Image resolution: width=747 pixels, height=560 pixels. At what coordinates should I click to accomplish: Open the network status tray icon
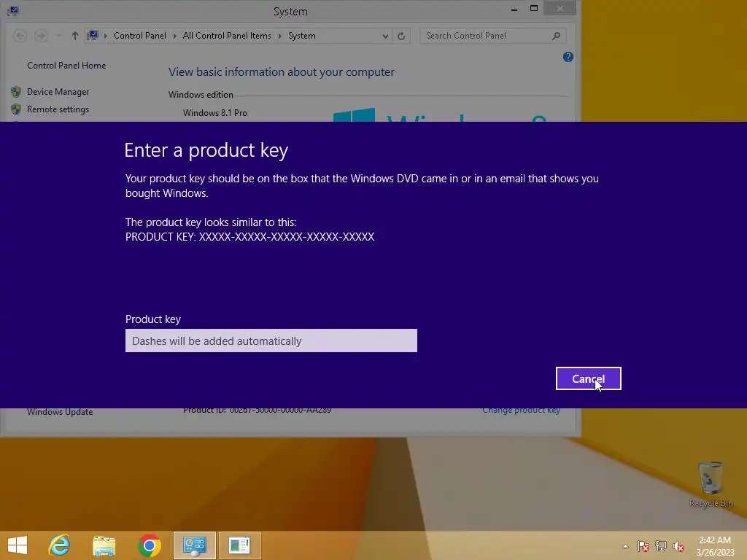tap(661, 546)
